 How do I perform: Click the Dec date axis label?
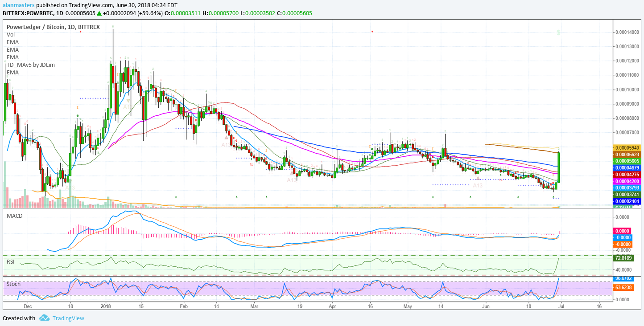(x=28, y=306)
